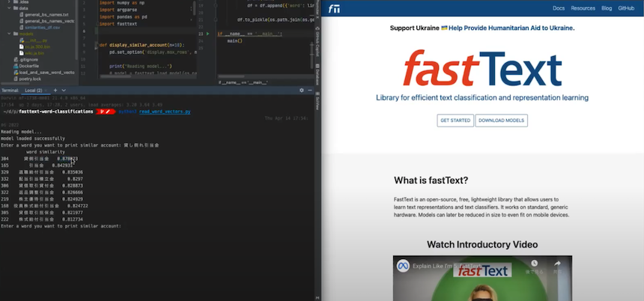The image size is (644, 301).
Task: Open the models folder icon
Action: (x=16, y=34)
